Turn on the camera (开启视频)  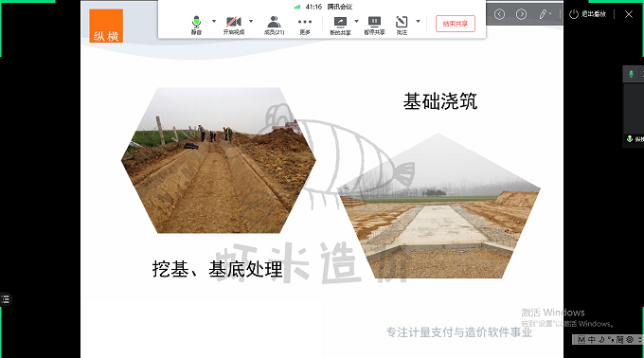[234, 25]
